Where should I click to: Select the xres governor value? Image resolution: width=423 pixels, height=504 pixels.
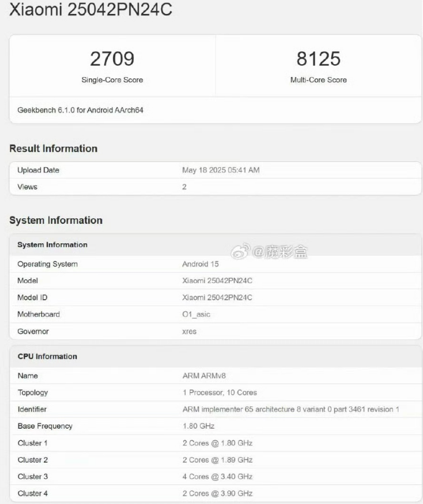click(x=189, y=332)
